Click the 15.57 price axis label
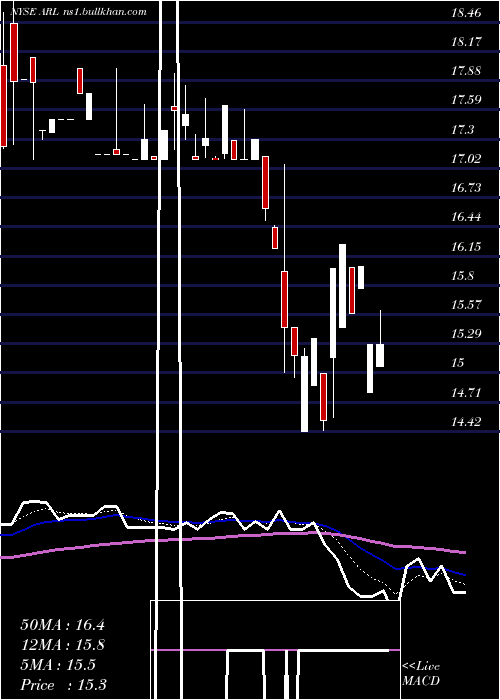The image size is (500, 700). click(x=466, y=305)
